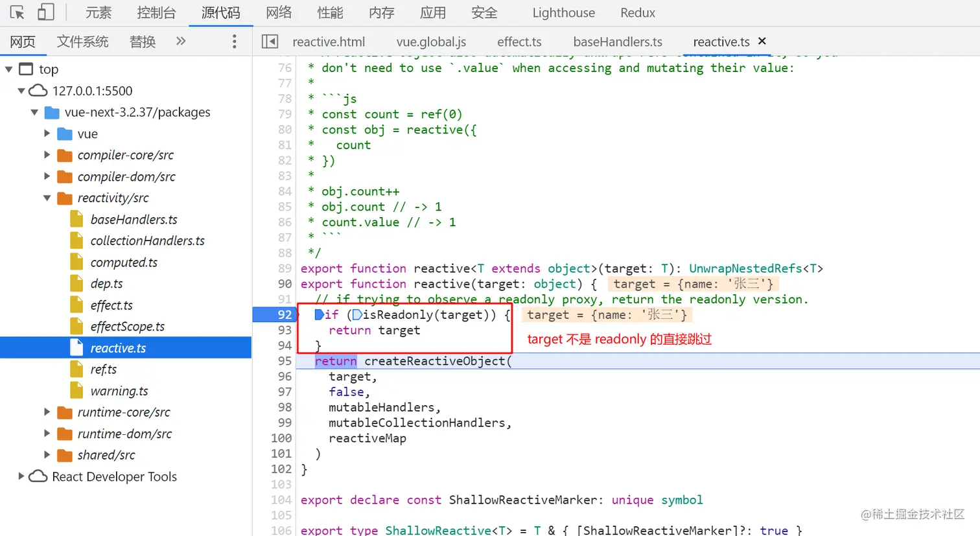Select the 源代码 panel tab

coord(220,12)
